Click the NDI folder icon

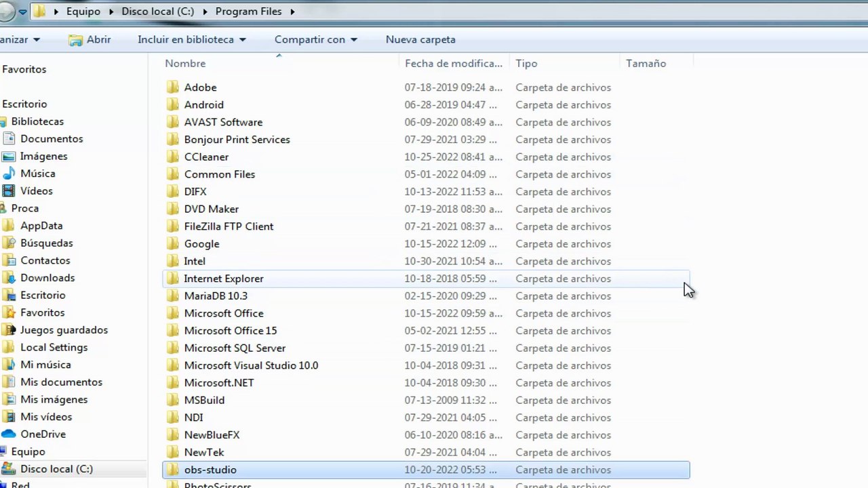(x=173, y=418)
